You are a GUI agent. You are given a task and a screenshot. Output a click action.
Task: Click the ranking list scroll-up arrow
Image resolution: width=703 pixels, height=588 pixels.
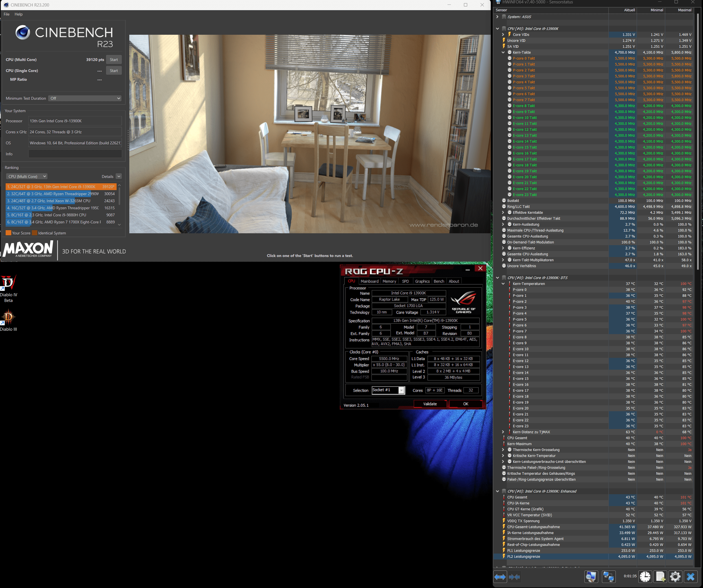click(119, 186)
